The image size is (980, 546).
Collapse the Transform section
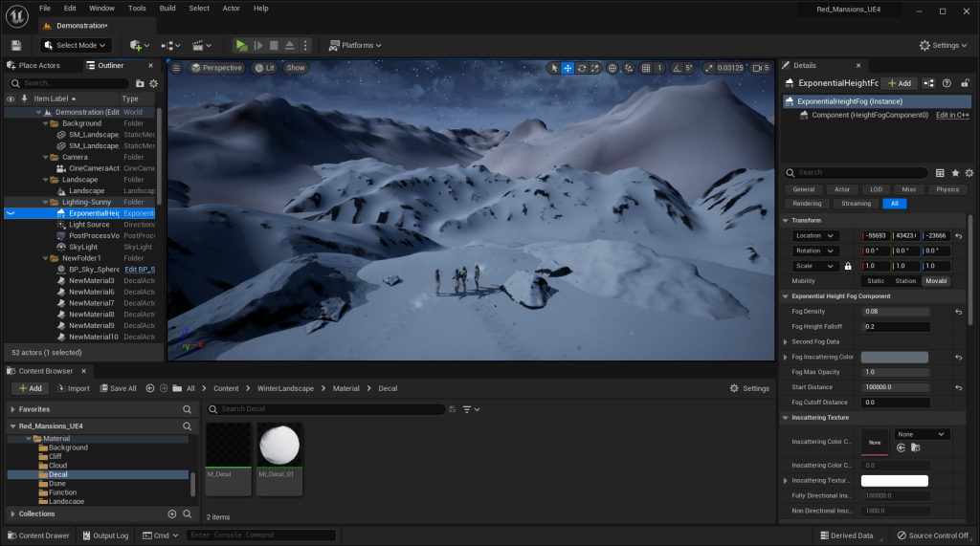(x=786, y=221)
